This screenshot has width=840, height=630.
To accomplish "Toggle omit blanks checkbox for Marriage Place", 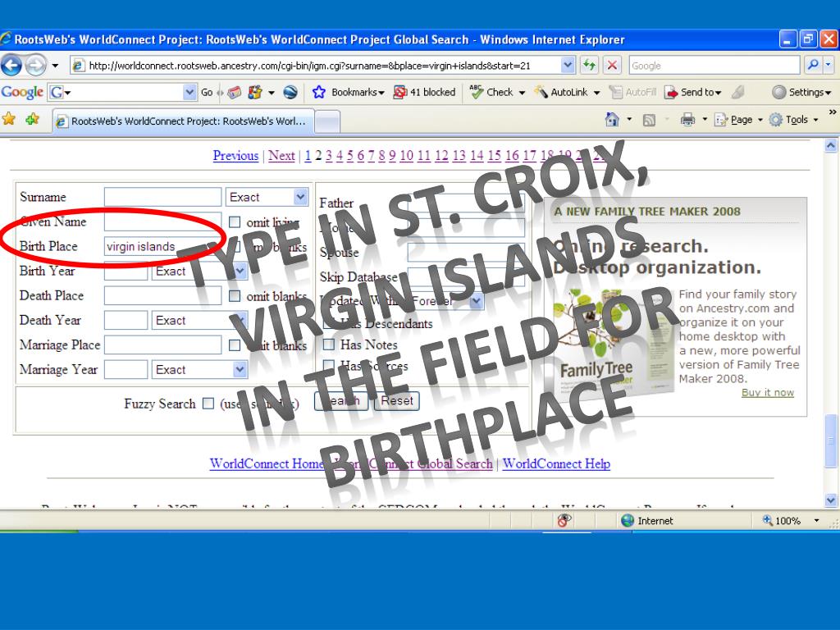I will pyautogui.click(x=235, y=345).
